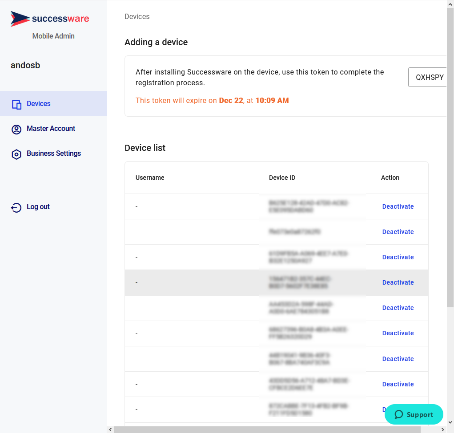Click the token expiry notice text
Screen dimensions: 454x433
pyautogui.click(x=212, y=100)
